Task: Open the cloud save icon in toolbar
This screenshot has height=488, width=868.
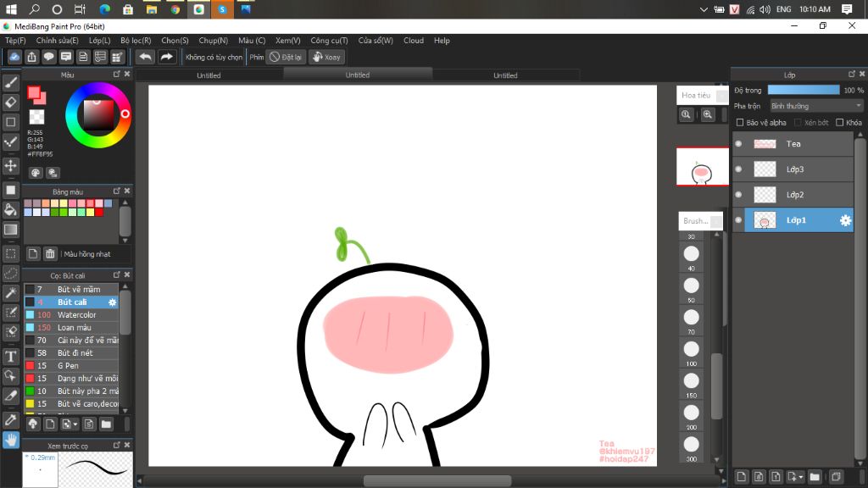Action: [x=14, y=57]
